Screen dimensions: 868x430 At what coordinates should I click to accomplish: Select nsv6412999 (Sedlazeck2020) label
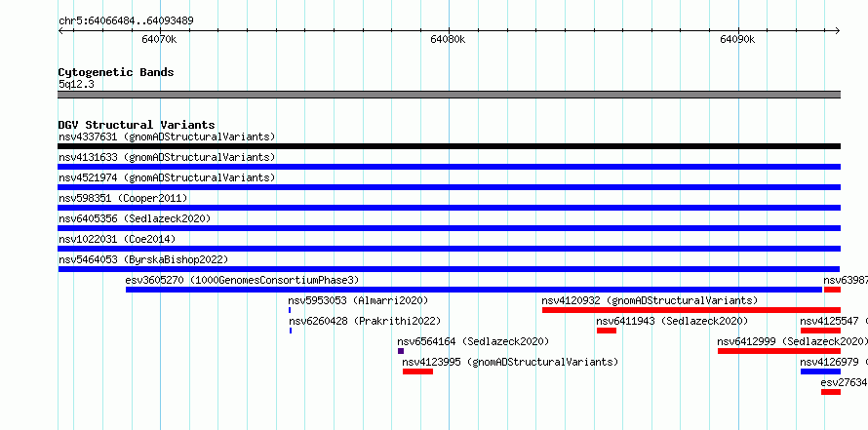coord(792,341)
